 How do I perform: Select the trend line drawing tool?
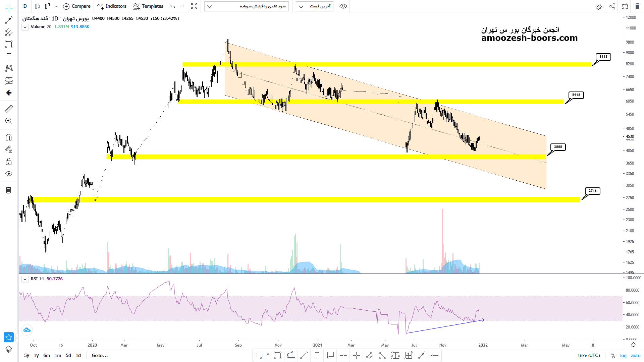[x=9, y=20]
